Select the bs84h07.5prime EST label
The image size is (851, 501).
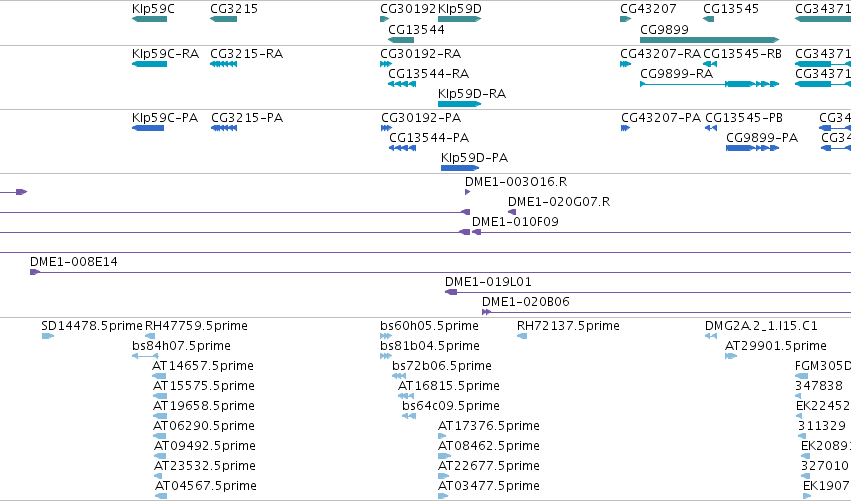pos(181,346)
